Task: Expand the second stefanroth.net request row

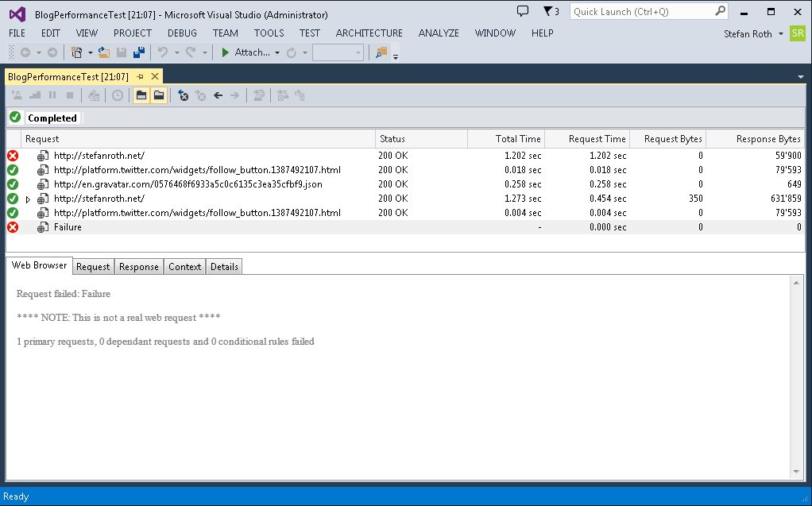Action: [x=28, y=199]
